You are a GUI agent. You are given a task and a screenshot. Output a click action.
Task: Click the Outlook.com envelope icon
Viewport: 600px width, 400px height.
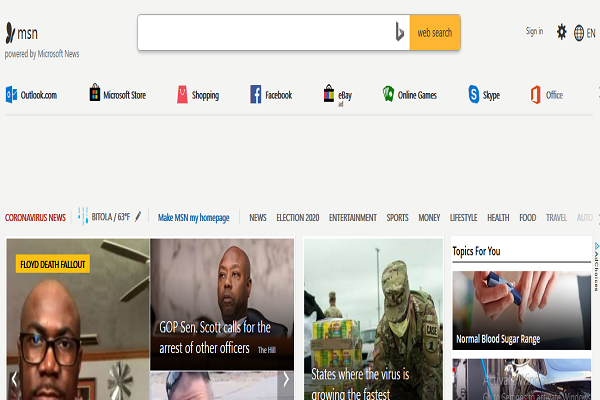tap(12, 95)
